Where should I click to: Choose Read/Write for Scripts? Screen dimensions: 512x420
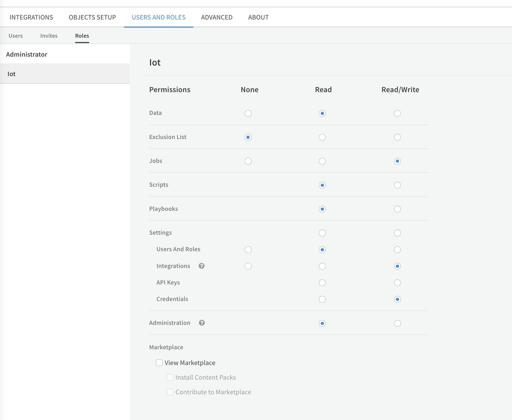397,185
